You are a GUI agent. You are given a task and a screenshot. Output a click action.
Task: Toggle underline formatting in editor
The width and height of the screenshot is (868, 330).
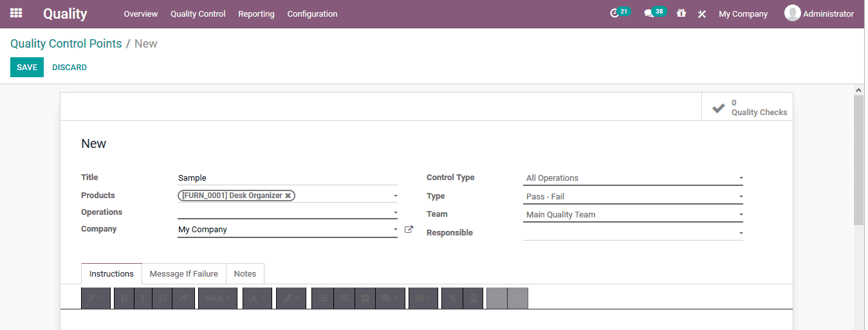pos(162,298)
